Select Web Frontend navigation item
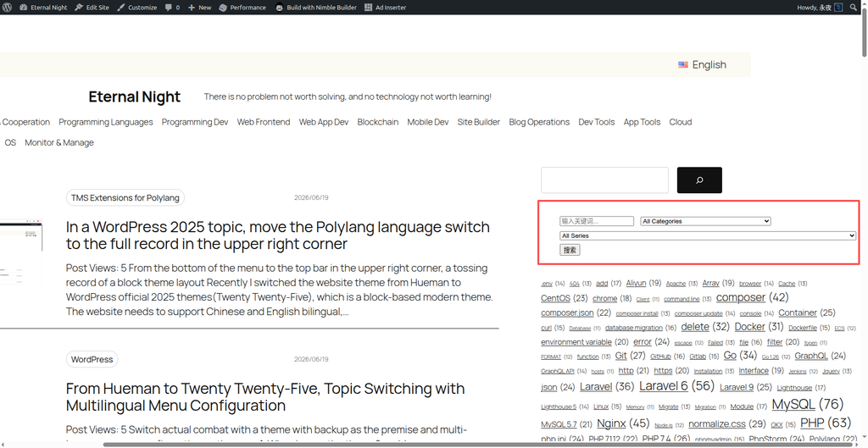 (x=264, y=122)
